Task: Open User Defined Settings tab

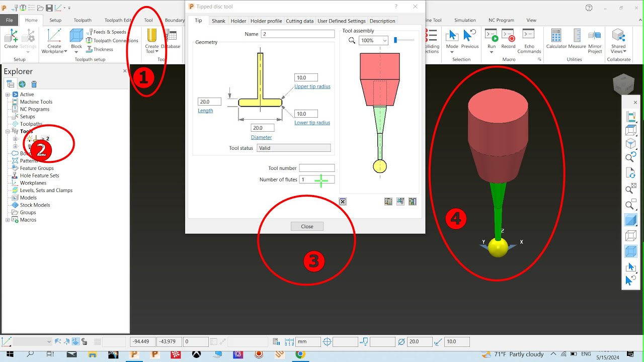Action: [342, 21]
